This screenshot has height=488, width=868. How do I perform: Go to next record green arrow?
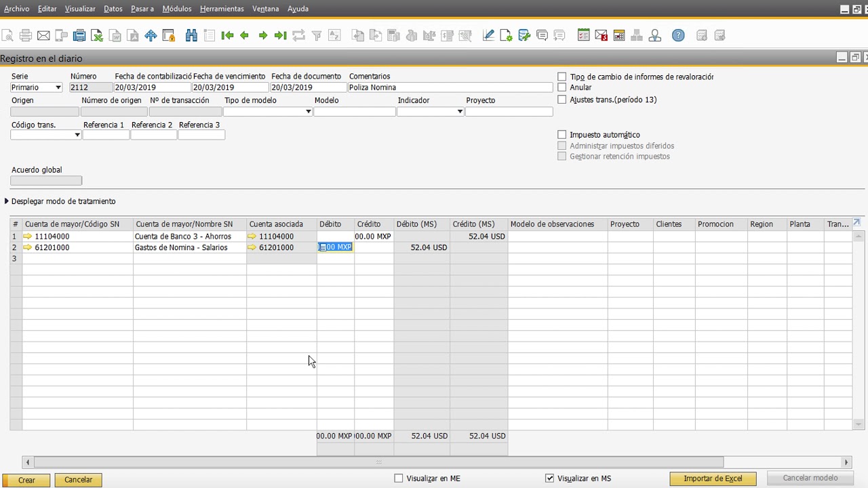pyautogui.click(x=263, y=35)
